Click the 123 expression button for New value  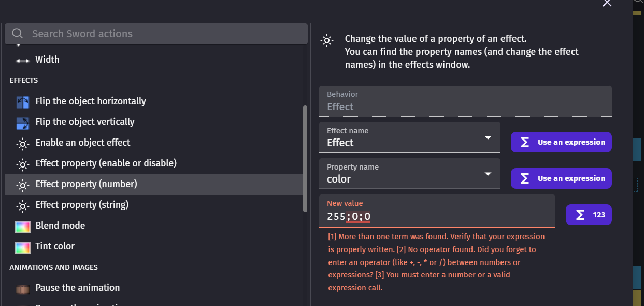tap(589, 214)
